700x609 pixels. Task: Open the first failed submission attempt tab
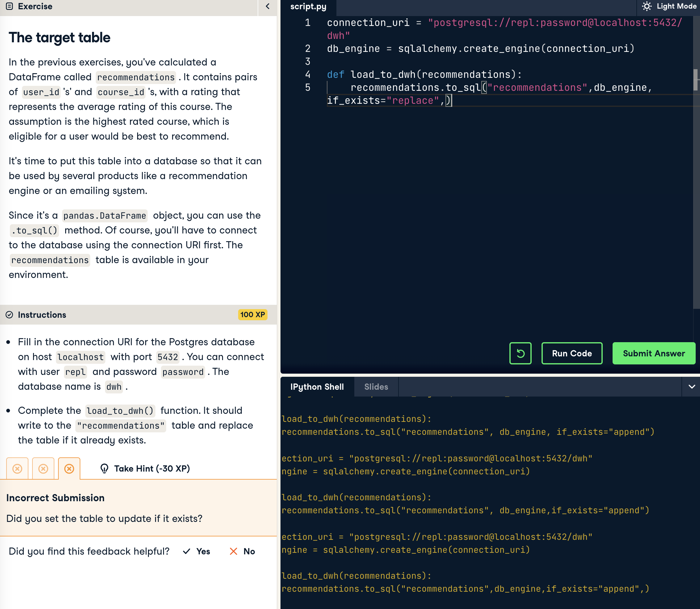coord(17,469)
